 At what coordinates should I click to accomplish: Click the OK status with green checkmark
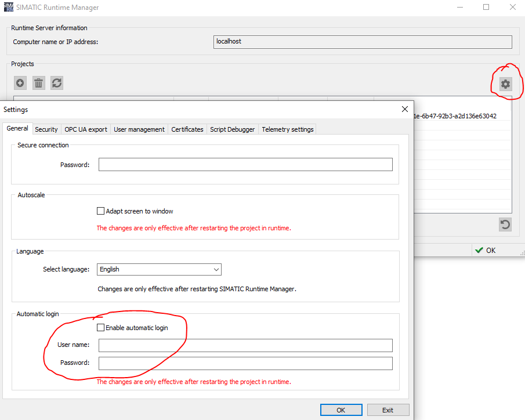click(485, 250)
